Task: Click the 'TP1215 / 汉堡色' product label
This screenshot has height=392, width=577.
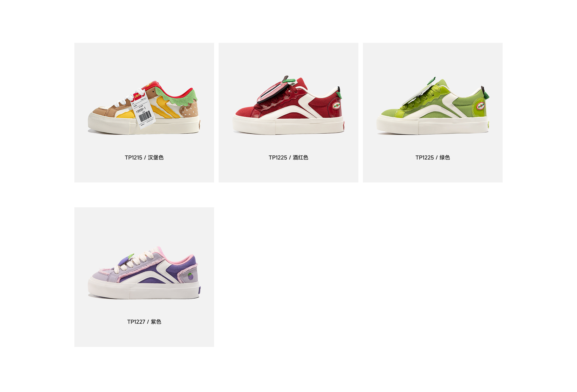Action: tap(144, 157)
